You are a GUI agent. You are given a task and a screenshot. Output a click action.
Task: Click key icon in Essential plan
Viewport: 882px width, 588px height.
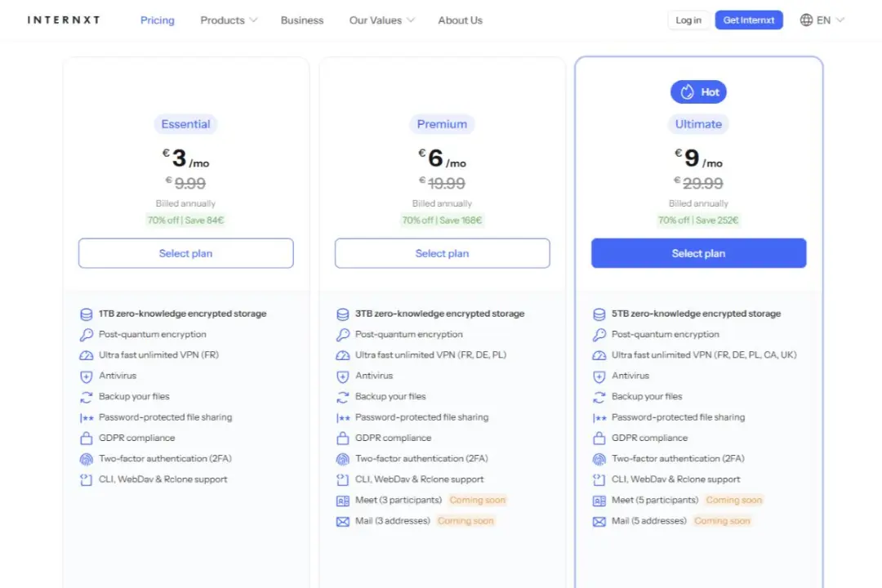point(86,335)
